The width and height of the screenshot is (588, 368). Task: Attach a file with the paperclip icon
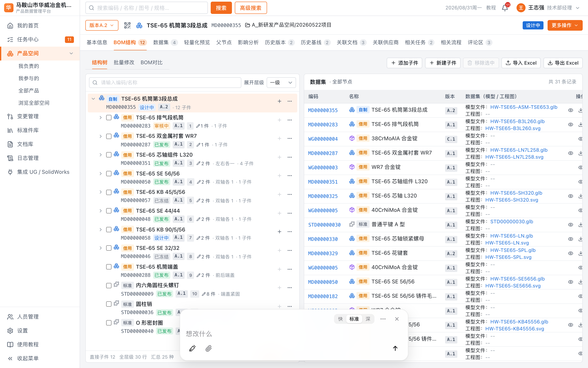208,348
